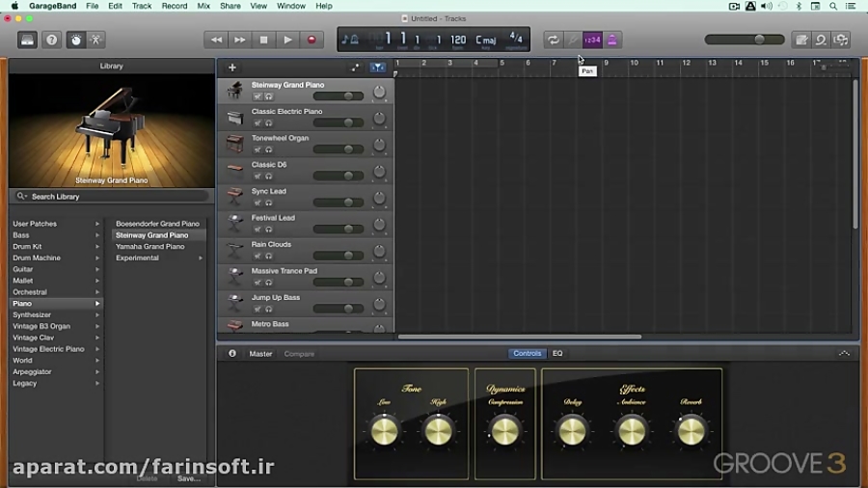
Task: Mute the Festival Lead track
Action: coord(258,230)
